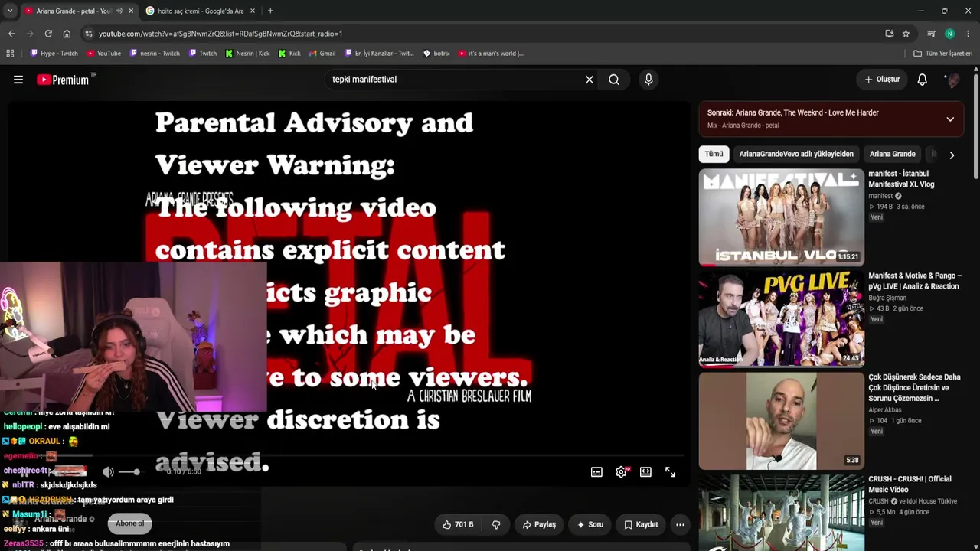Image resolution: width=980 pixels, height=551 pixels.
Task: View site information icon in address bar
Action: click(x=89, y=34)
